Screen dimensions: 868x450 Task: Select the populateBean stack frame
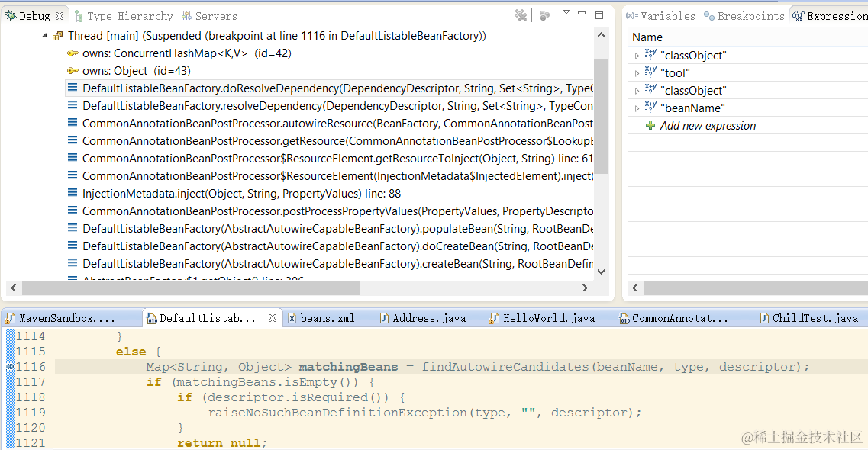tap(337, 229)
